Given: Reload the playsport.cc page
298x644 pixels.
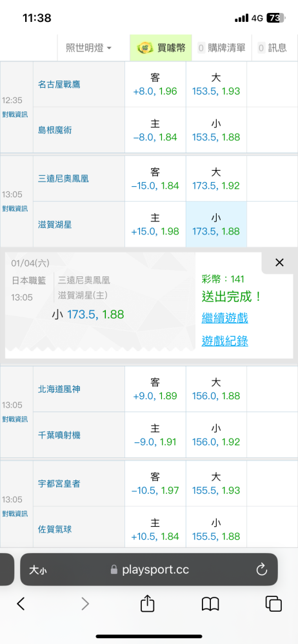Looking at the screenshot, I should [x=262, y=570].
